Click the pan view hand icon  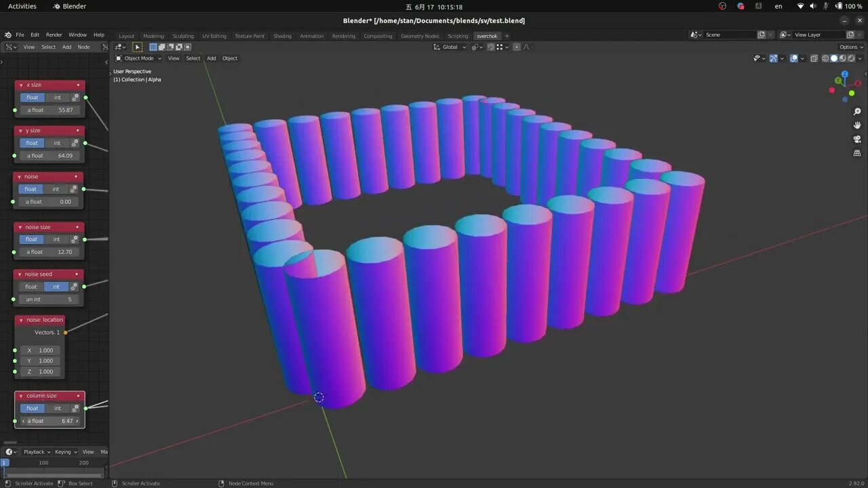857,125
